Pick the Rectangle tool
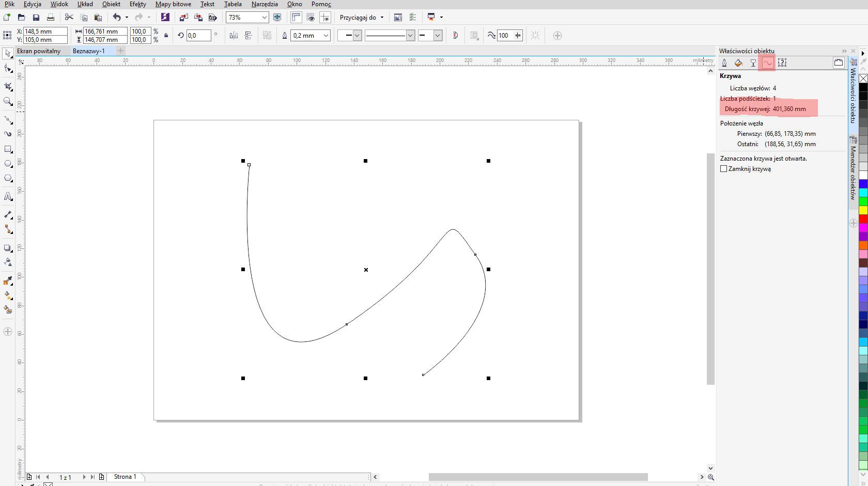Screen dimensions: 868x486 tap(8, 149)
